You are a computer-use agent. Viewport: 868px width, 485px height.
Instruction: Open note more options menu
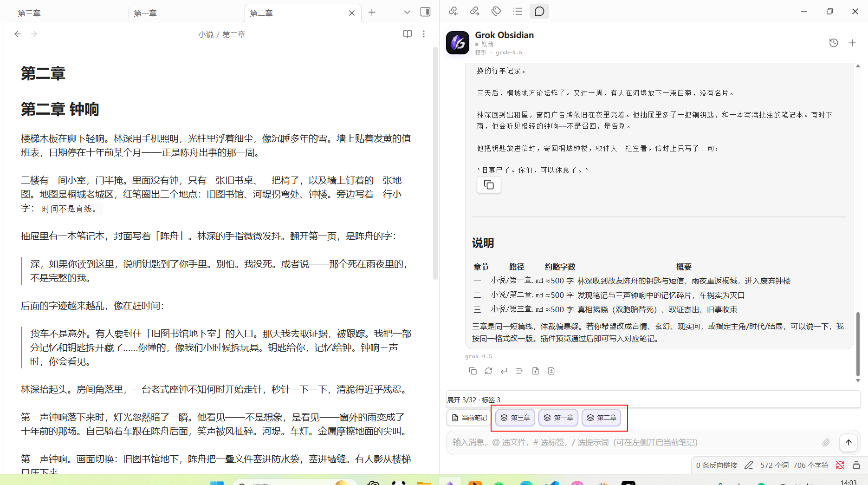(x=423, y=34)
